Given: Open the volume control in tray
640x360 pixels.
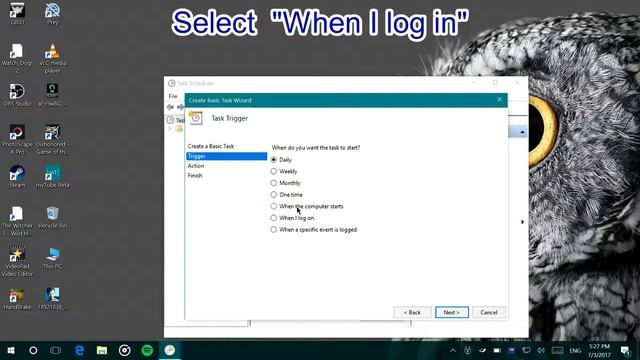Looking at the screenshot, I should [541, 351].
